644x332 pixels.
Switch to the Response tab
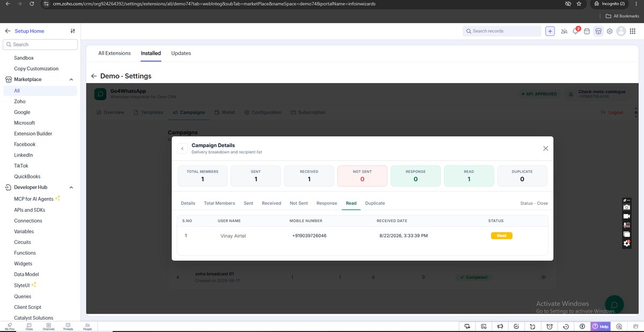(x=327, y=203)
